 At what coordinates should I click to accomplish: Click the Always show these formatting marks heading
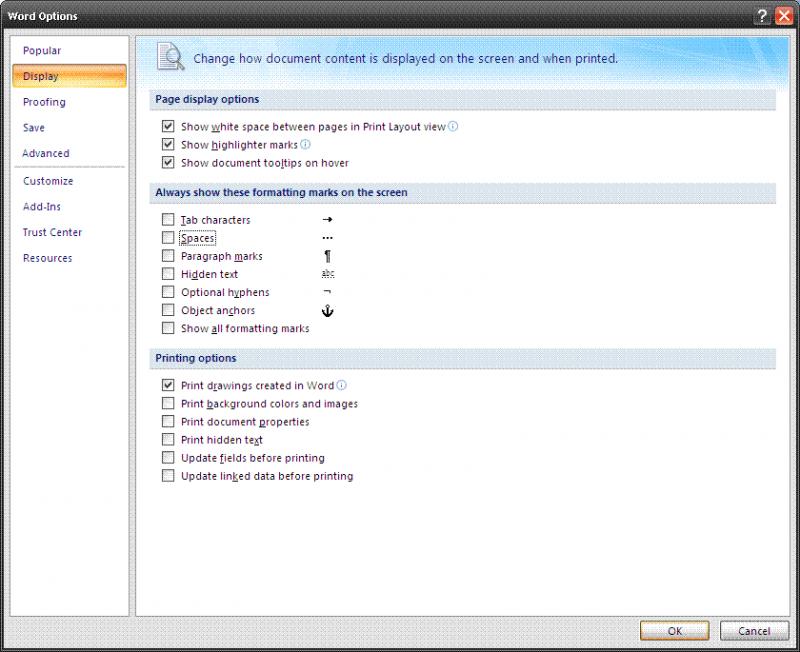point(281,192)
